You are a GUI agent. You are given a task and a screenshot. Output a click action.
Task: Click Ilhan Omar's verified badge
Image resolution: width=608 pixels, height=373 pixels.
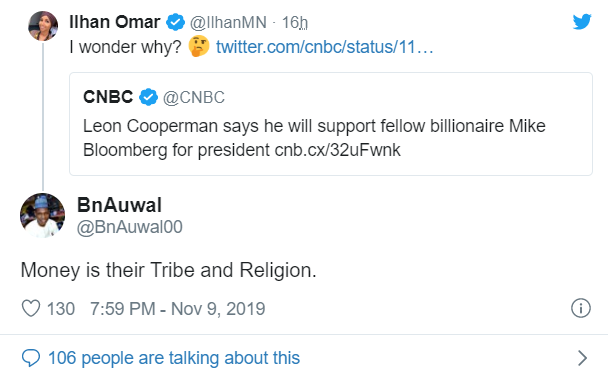click(x=176, y=22)
